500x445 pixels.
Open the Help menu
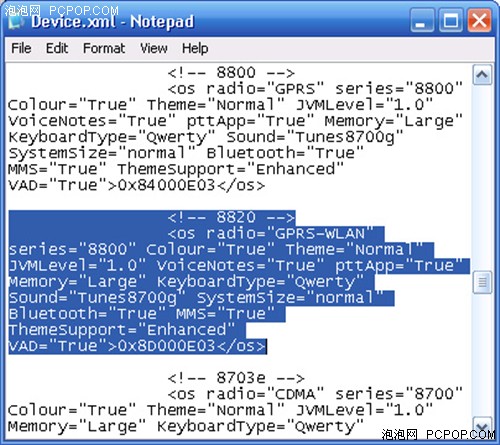point(195,48)
